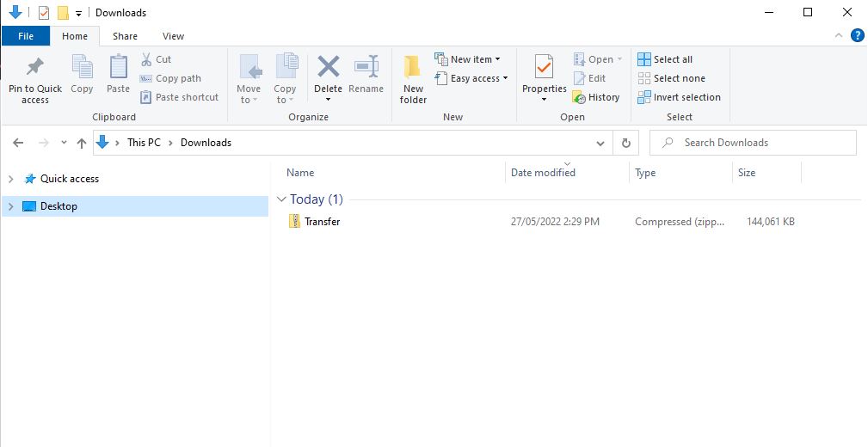Click the Delete X icon
Image resolution: width=868 pixels, height=447 pixels.
(328, 68)
